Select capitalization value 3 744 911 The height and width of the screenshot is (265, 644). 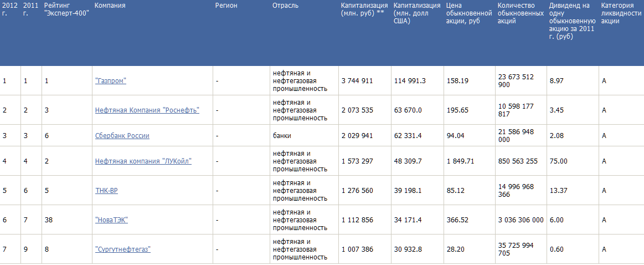(357, 81)
